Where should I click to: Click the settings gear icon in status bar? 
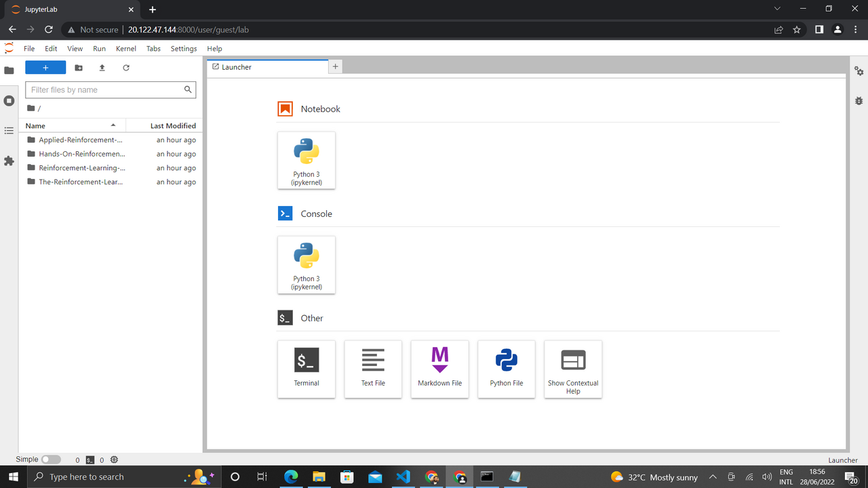point(114,460)
